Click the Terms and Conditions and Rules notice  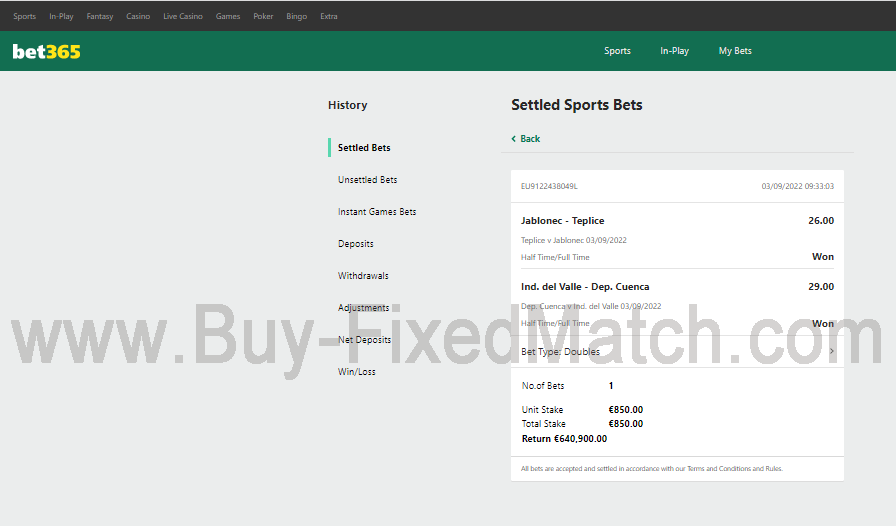(652, 469)
